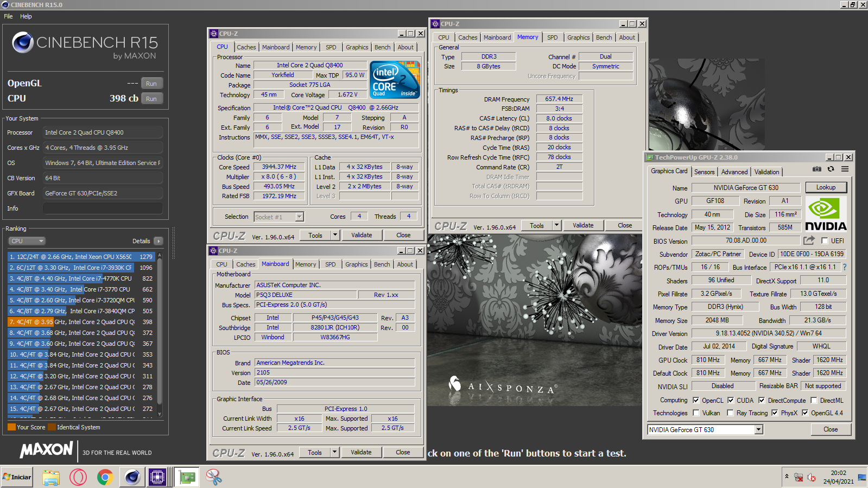Switch to CPU-Z taskbar icon
The height and width of the screenshot is (488, 868).
(157, 477)
